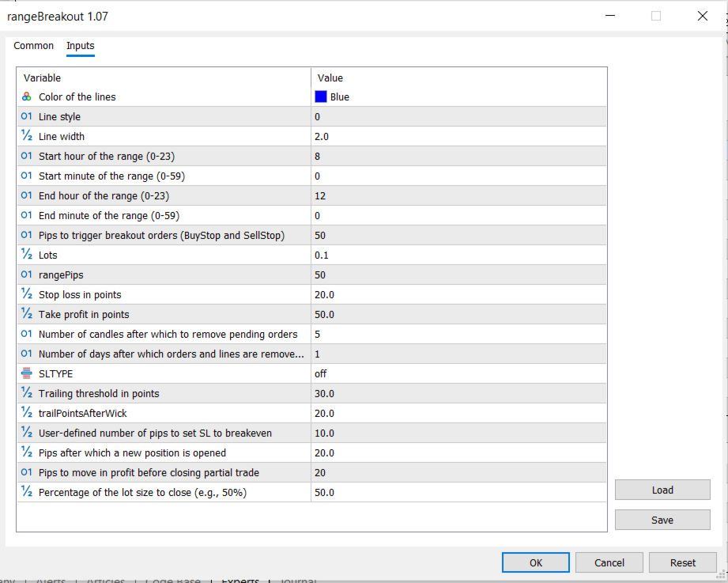Click the integer icon beside rangePips

tap(26, 274)
